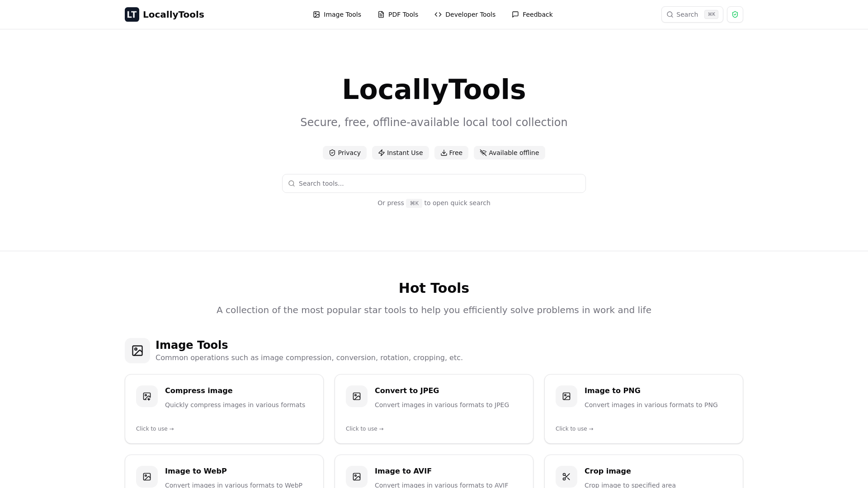Click the Privacy badge
868x488 pixels.
click(x=344, y=153)
